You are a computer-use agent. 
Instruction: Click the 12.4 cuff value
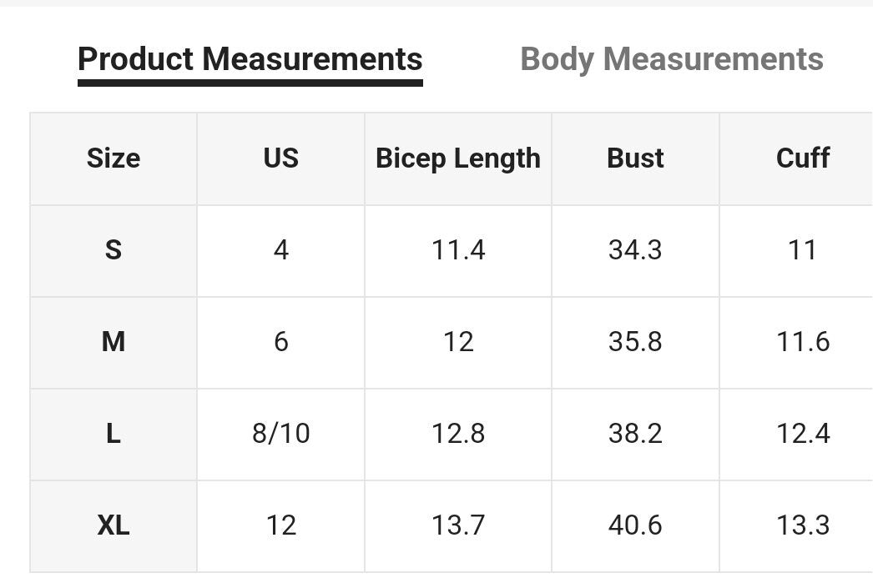(x=802, y=434)
